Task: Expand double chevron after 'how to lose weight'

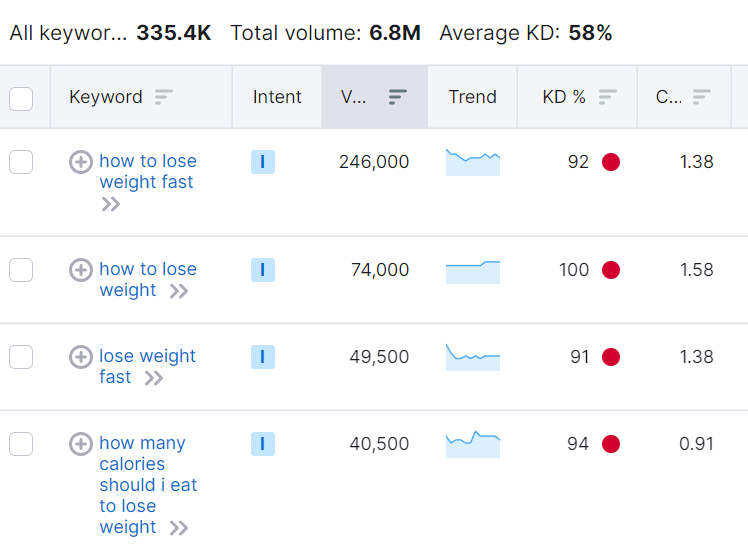Action: point(178,291)
